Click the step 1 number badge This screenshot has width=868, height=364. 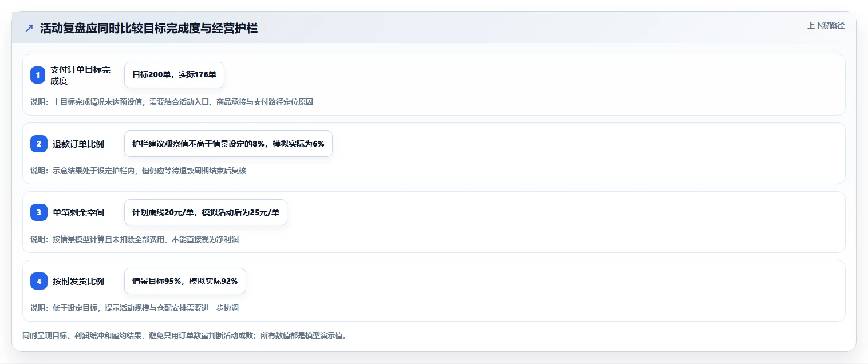point(38,75)
